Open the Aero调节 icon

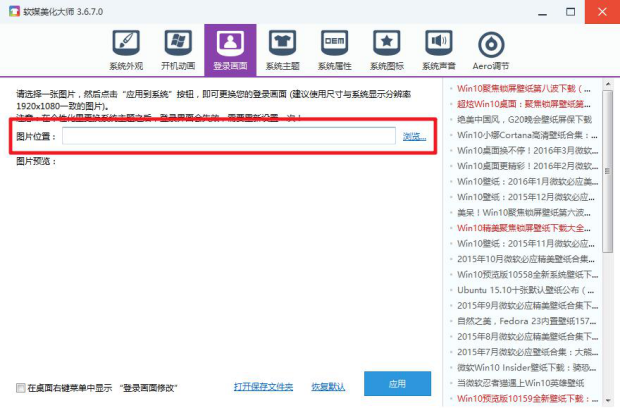click(x=490, y=49)
